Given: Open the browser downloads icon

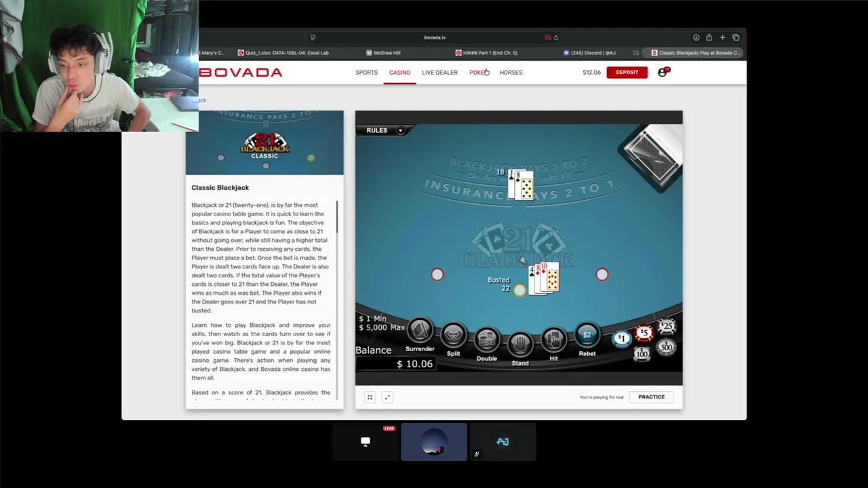Looking at the screenshot, I should 696,37.
